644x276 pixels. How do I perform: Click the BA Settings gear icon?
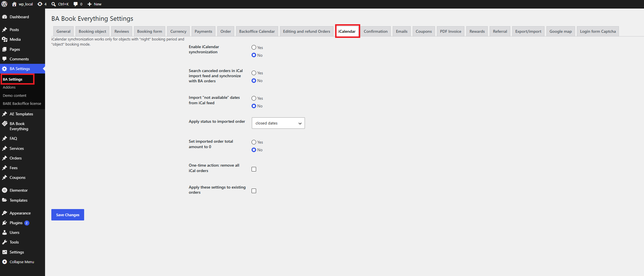click(5, 69)
